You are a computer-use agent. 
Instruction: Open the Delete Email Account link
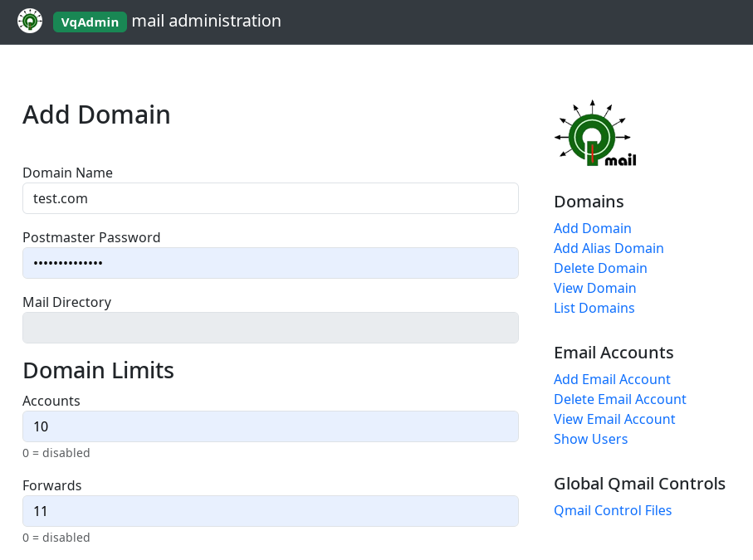(x=620, y=399)
